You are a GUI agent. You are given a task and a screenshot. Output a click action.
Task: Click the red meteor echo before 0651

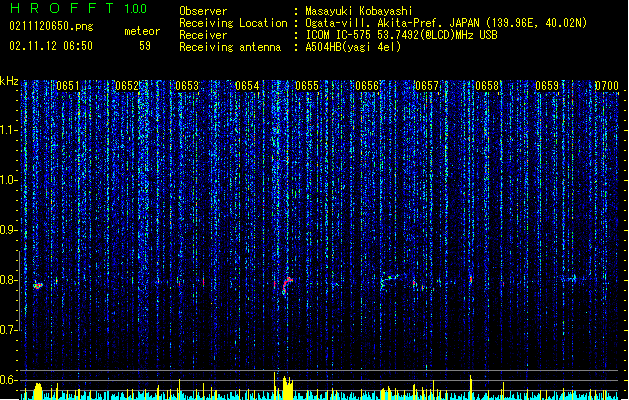(x=38, y=286)
